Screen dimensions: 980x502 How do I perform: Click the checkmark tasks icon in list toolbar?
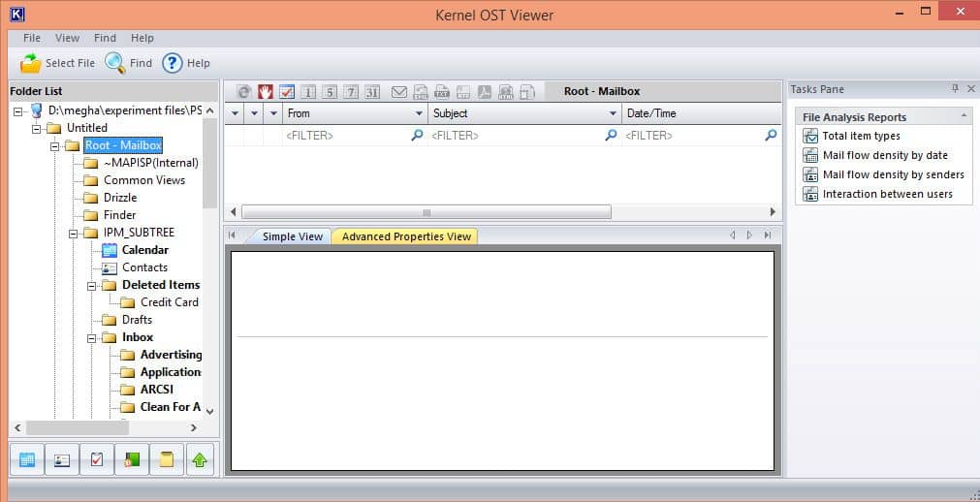point(287,92)
